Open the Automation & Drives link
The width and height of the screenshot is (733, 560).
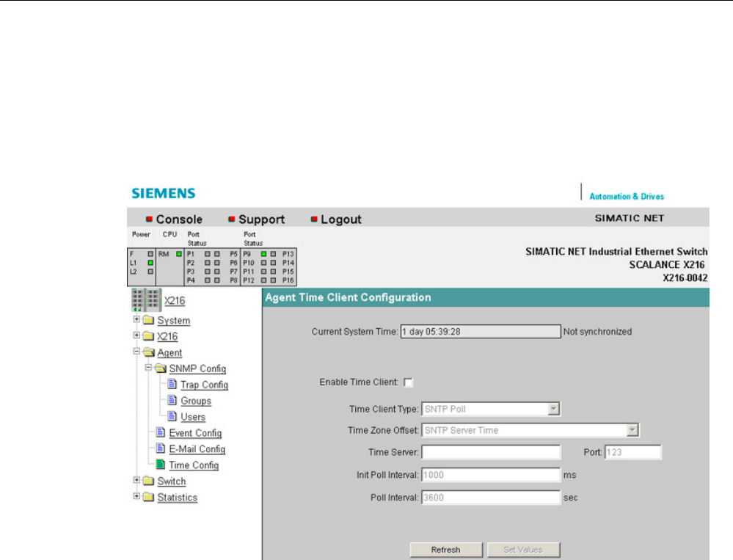[x=627, y=196]
